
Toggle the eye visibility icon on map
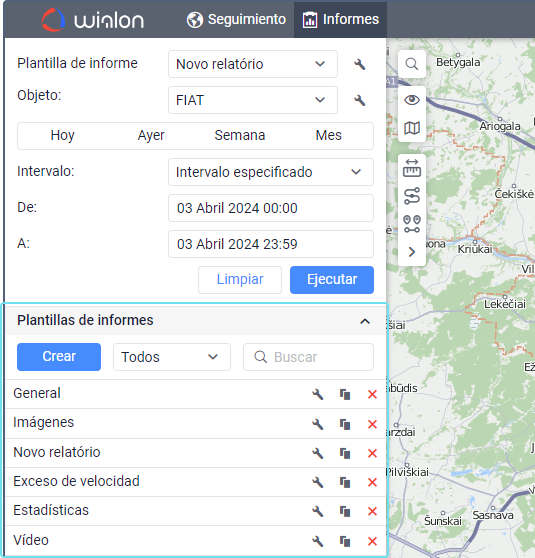[412, 100]
